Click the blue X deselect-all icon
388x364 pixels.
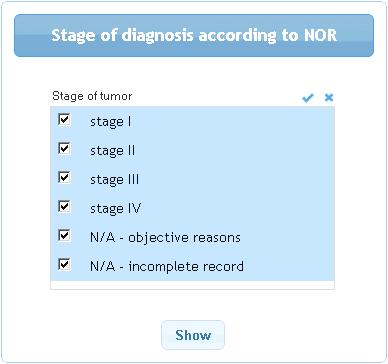click(329, 97)
